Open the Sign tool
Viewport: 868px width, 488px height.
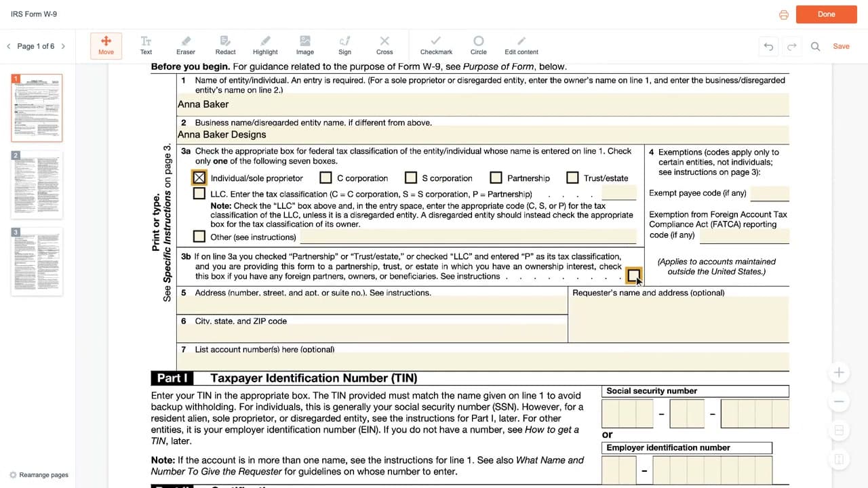pos(344,45)
